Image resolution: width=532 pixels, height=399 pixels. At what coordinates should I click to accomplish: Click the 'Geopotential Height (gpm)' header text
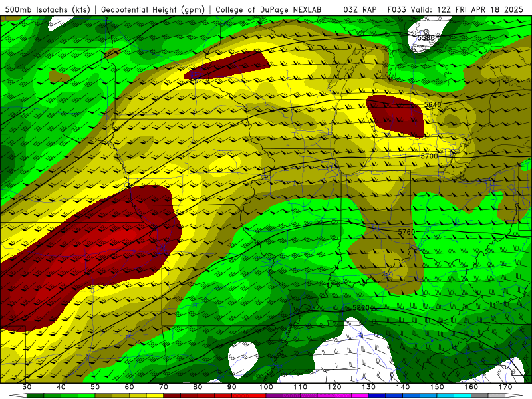tap(154, 9)
